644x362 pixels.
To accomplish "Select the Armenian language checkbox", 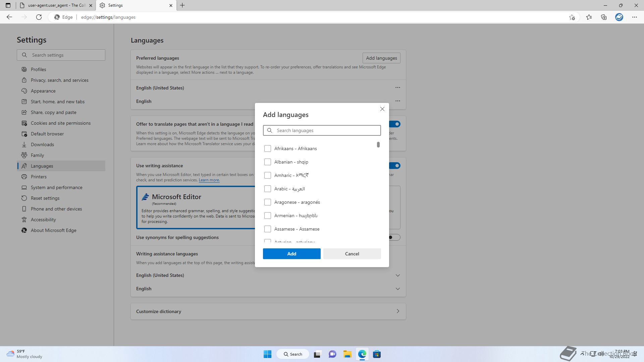I will click(x=267, y=216).
